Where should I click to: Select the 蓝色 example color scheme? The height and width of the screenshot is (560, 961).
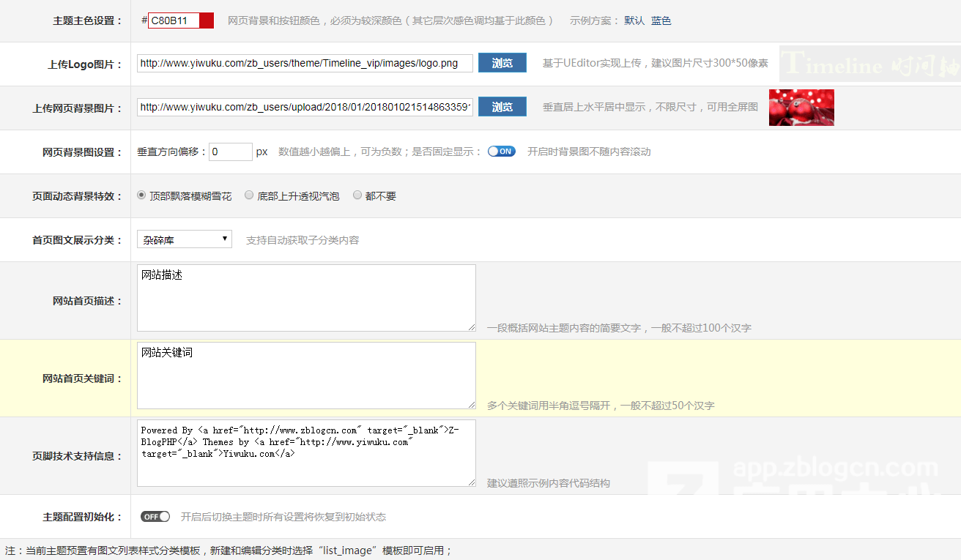pos(661,20)
